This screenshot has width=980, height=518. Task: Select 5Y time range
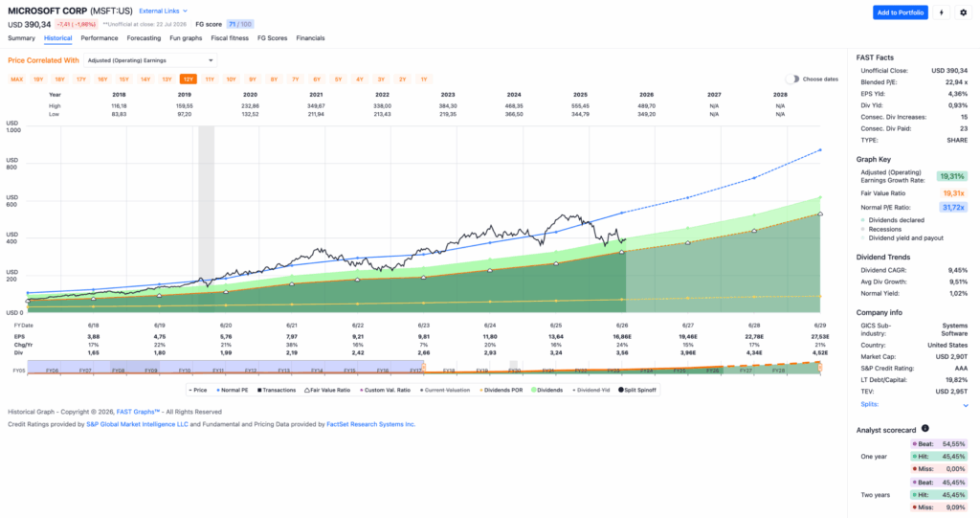[x=338, y=79]
